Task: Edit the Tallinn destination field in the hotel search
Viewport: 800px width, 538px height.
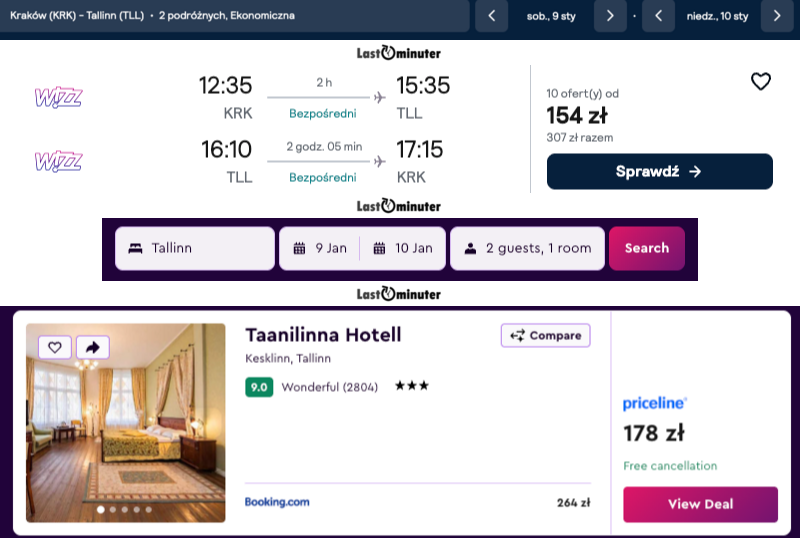Action: (195, 248)
